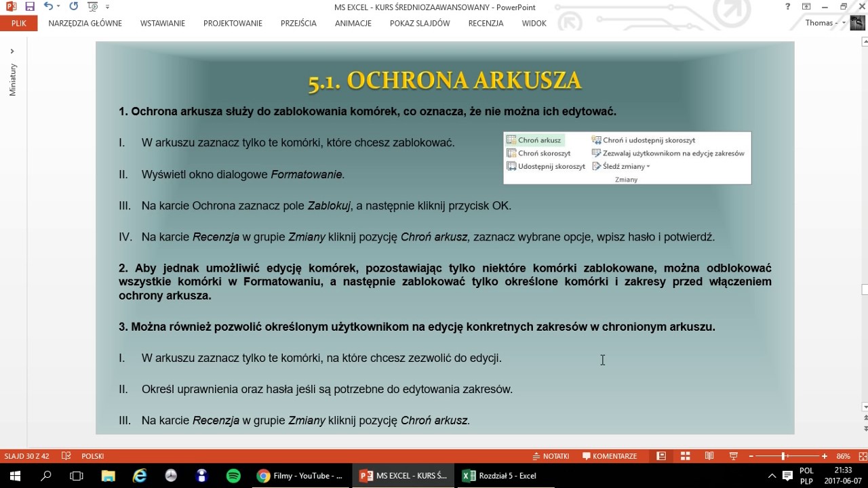The height and width of the screenshot is (488, 868).
Task: Open the WIDOK tab
Action: [x=534, y=23]
